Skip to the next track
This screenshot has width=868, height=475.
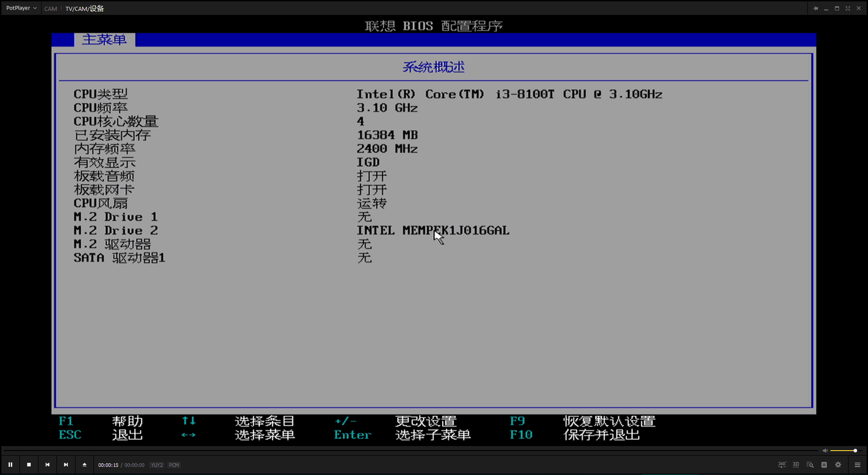(x=66, y=465)
